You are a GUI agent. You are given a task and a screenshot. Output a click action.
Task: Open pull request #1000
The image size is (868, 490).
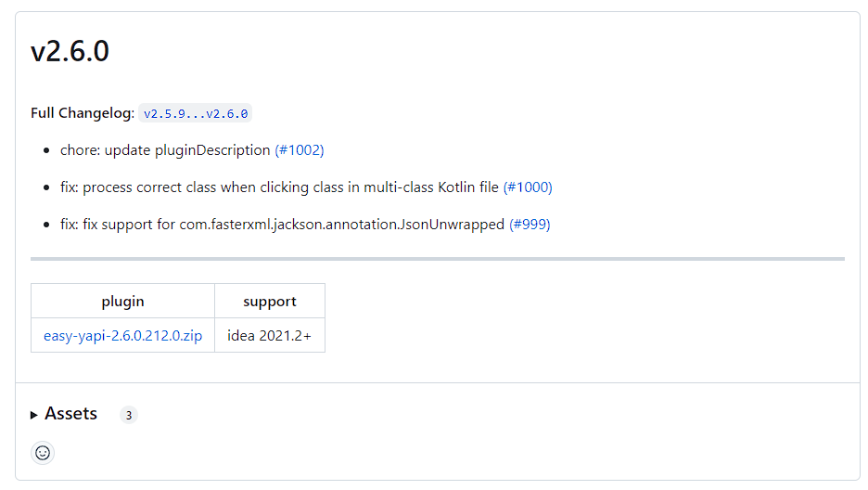click(x=528, y=187)
